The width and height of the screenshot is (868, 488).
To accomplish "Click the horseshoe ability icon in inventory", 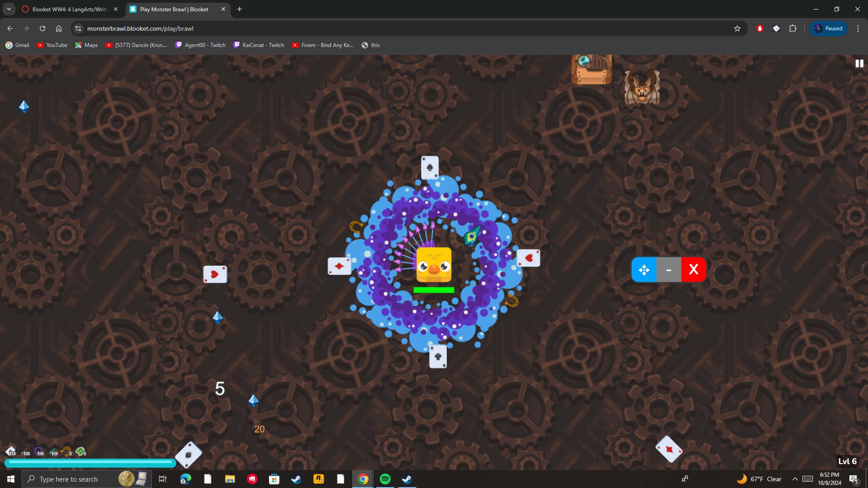I will point(66,451).
